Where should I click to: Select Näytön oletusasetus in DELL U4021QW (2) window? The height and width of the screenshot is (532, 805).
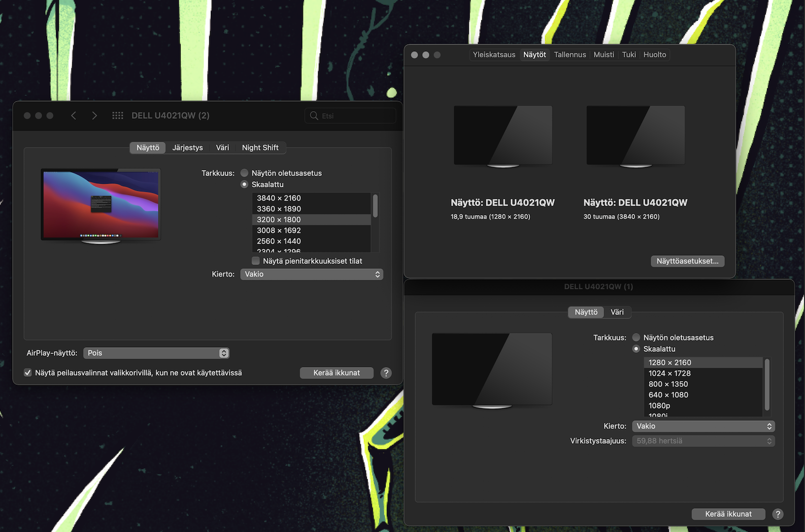[245, 173]
